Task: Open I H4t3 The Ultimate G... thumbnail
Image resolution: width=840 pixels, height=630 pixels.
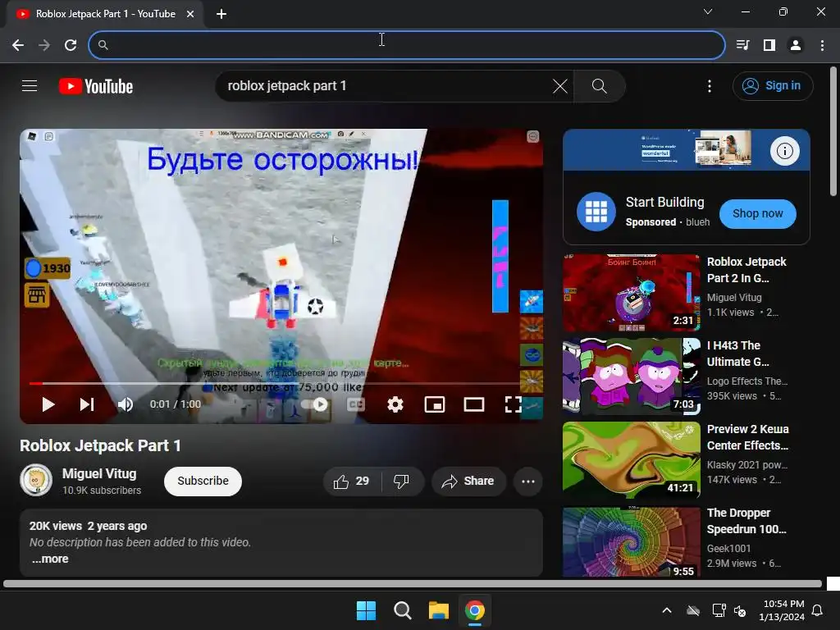Action: coord(631,376)
